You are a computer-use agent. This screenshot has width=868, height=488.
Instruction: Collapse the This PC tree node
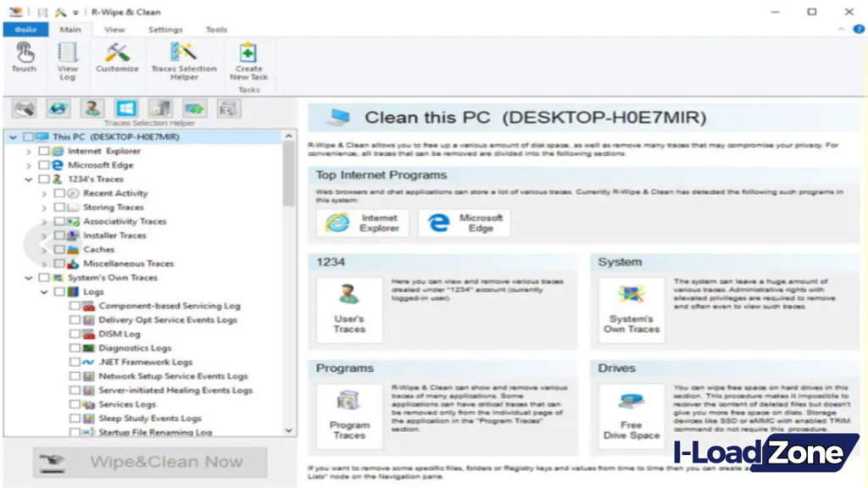pyautogui.click(x=14, y=136)
